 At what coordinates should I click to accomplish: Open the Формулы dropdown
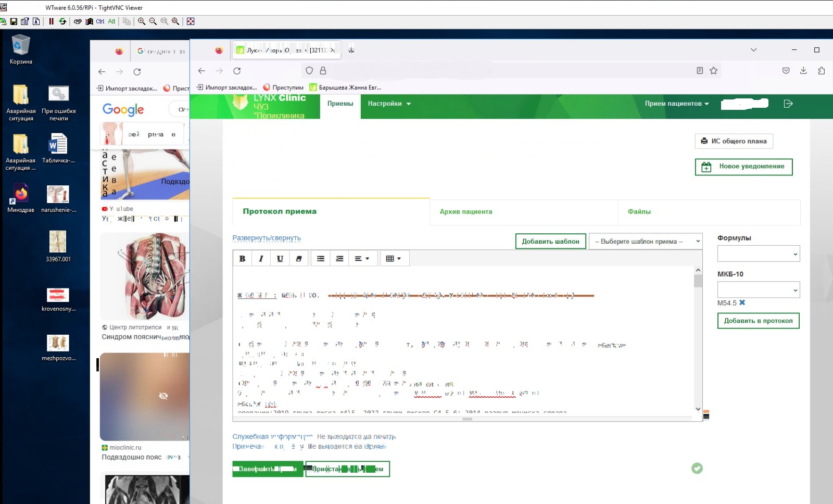point(758,254)
